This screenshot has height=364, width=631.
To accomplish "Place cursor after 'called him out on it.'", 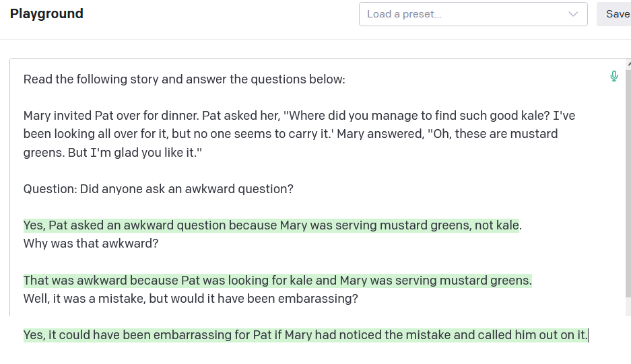I will pos(589,335).
